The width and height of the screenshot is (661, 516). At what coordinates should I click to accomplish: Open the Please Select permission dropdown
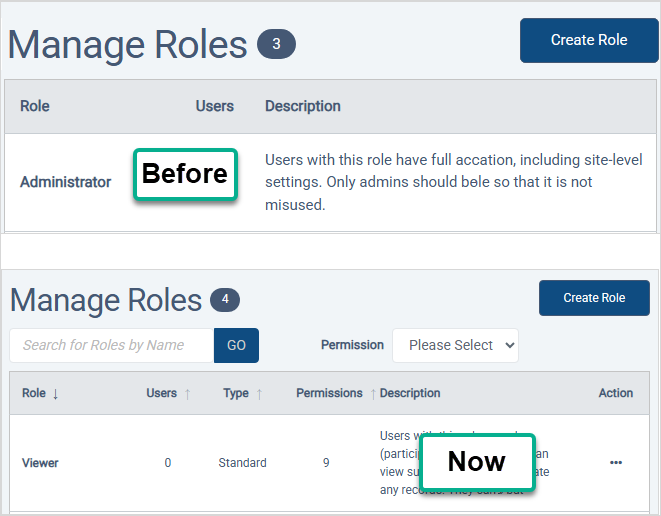pos(455,345)
